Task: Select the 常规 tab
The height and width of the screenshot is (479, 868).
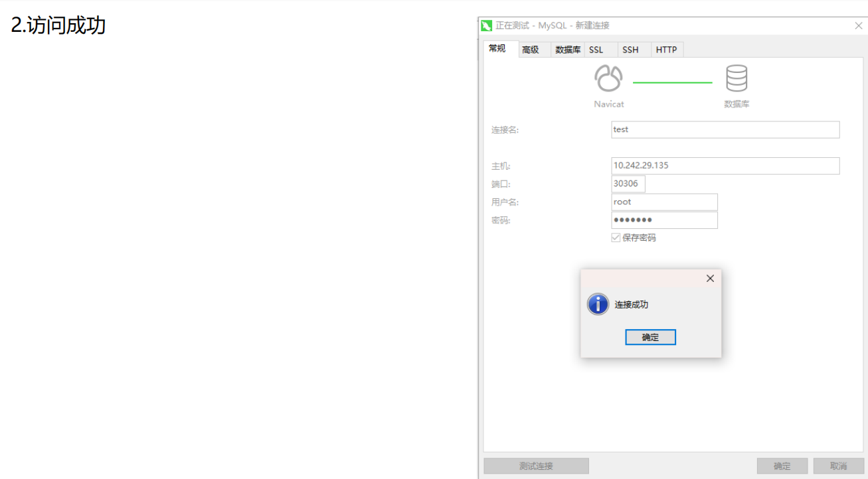Action: pyautogui.click(x=499, y=48)
